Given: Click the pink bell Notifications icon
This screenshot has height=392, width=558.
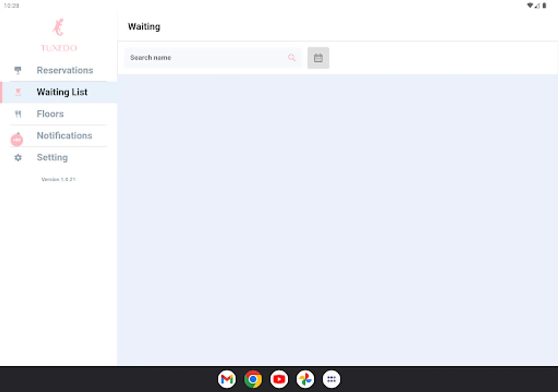Looking at the screenshot, I should [x=17, y=139].
